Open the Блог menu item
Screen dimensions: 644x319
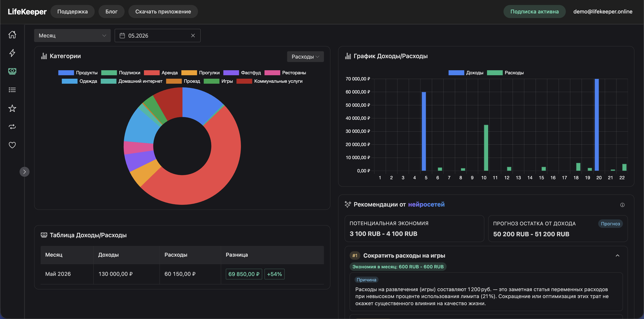111,12
